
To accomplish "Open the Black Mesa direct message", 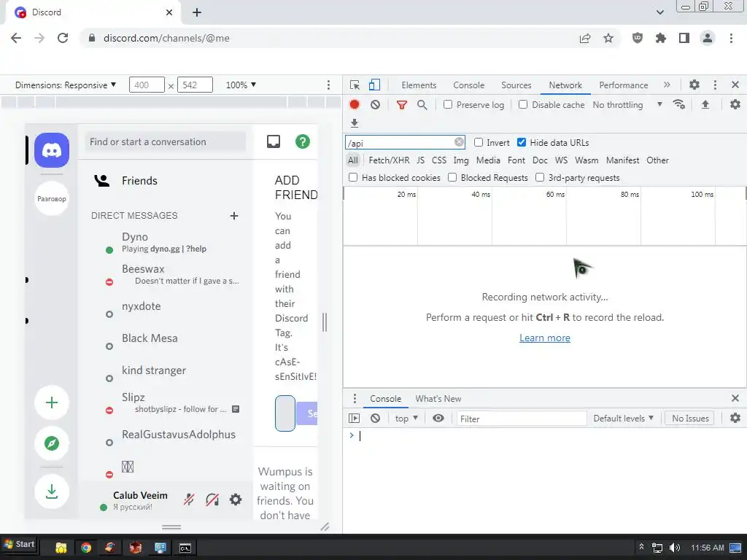I will pos(166,338).
